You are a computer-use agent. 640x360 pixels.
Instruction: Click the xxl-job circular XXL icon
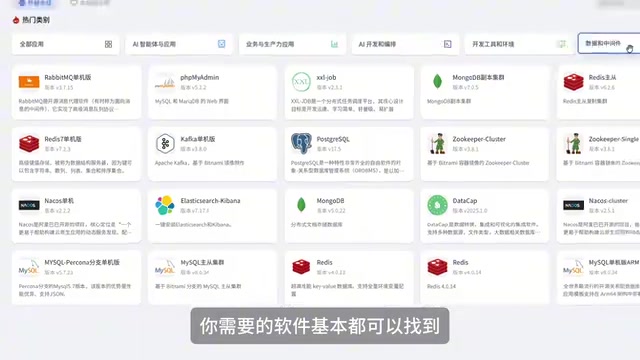(301, 82)
